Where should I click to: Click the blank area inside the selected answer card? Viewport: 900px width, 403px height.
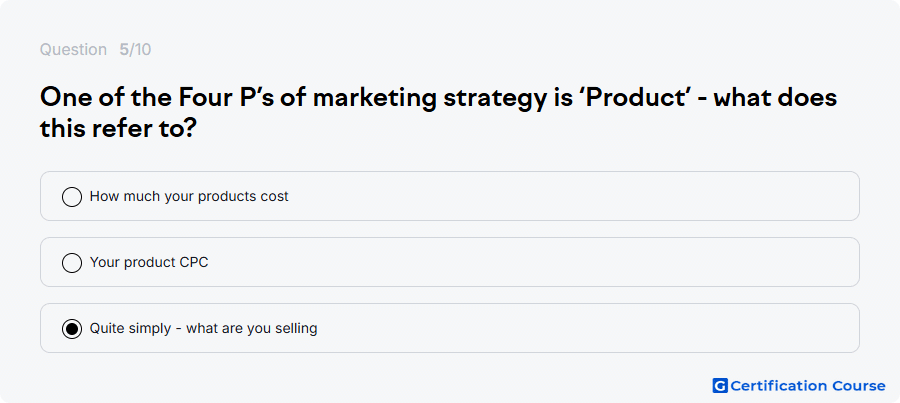point(588,328)
